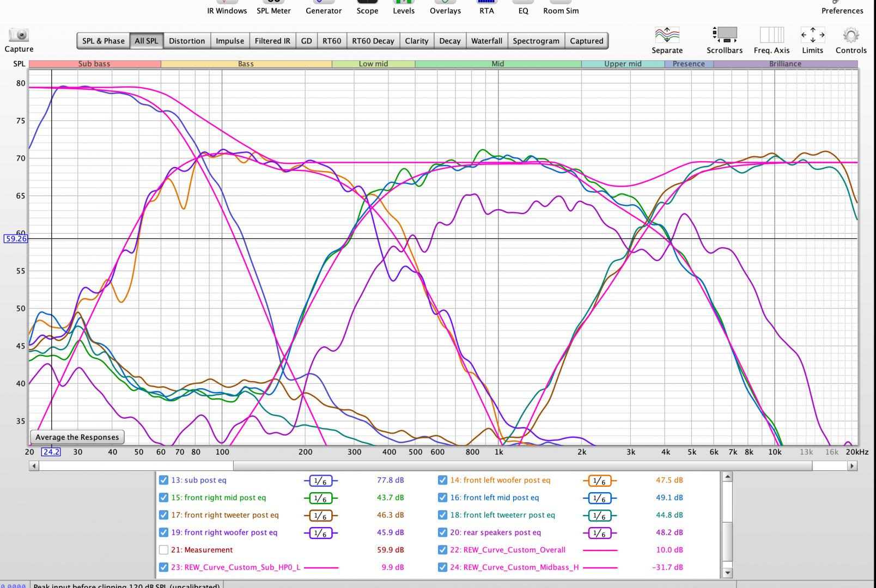
Task: Click smoothing icon for sub post eq
Action: (x=321, y=481)
